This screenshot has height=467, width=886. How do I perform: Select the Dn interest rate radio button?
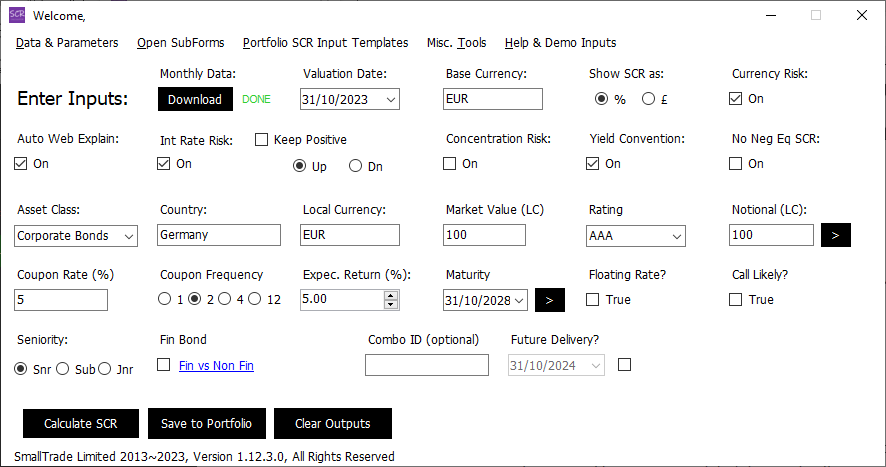pos(355,166)
